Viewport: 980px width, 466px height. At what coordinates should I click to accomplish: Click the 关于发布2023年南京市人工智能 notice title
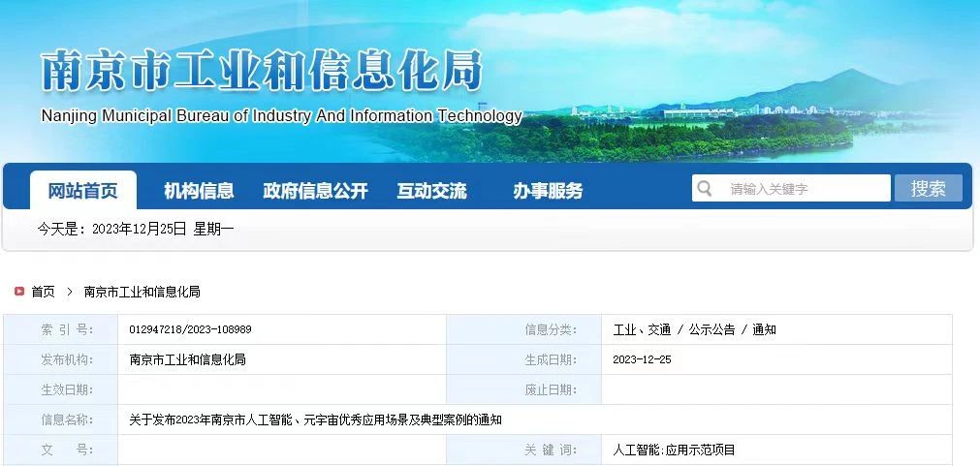(315, 419)
